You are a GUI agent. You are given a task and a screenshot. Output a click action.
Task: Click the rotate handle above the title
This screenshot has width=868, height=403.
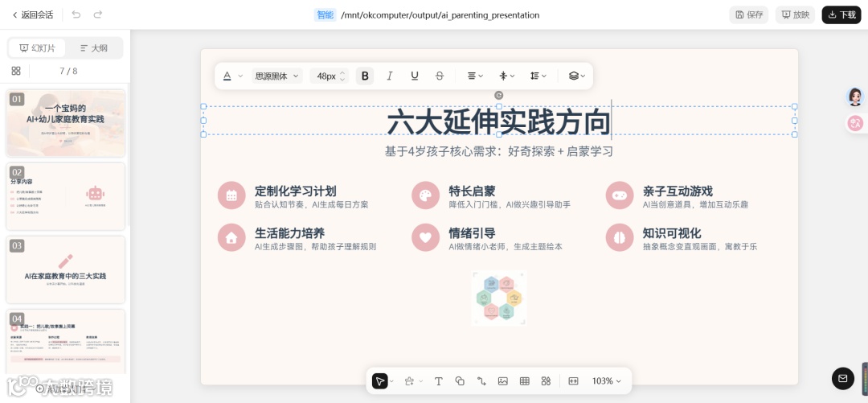pyautogui.click(x=499, y=96)
